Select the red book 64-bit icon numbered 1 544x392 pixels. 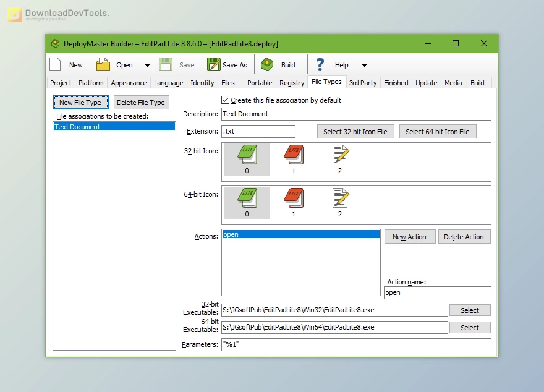294,200
